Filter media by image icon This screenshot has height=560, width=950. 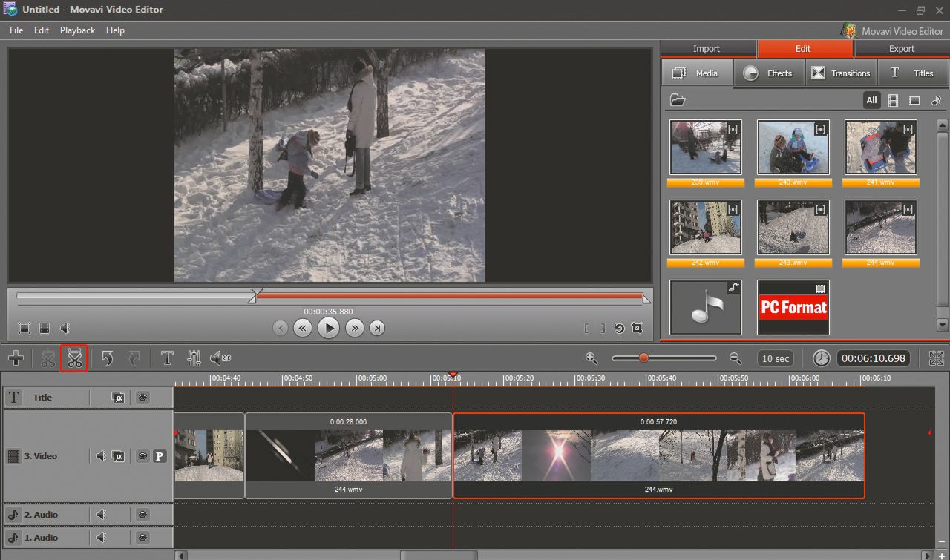[x=914, y=100]
